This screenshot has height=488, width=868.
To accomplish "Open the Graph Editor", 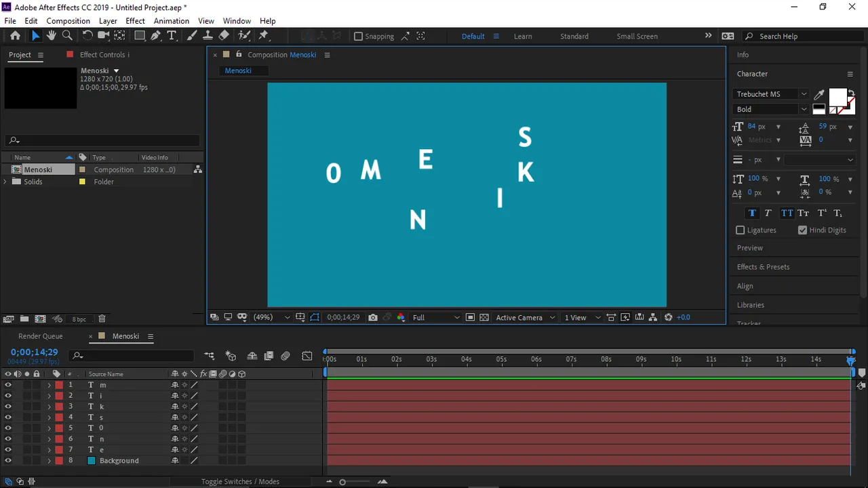I will [307, 356].
